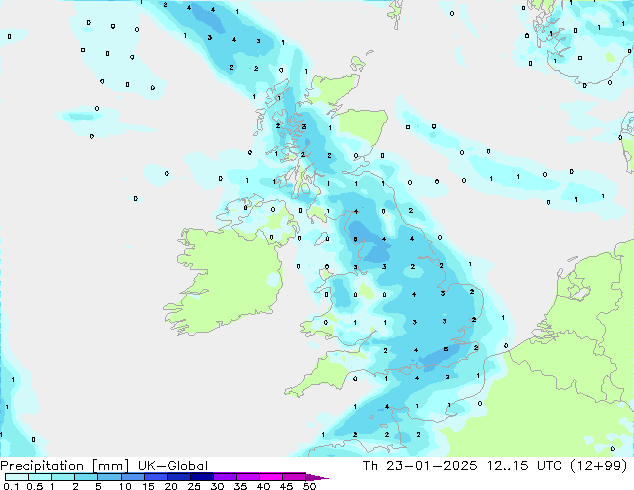The image size is (634, 490).
Task: Click the 0.5 to 1 mm legend swatch
Action: tap(40, 477)
